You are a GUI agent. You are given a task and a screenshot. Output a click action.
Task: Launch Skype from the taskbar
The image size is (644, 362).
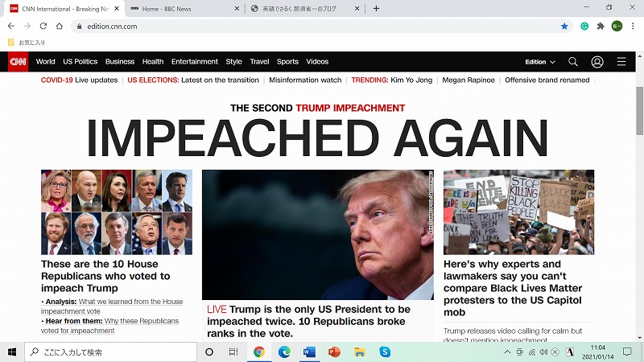(x=385, y=352)
